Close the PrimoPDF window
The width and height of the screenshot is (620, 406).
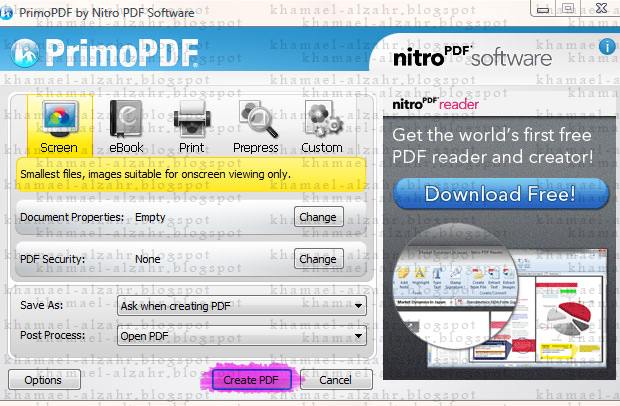click(x=601, y=8)
